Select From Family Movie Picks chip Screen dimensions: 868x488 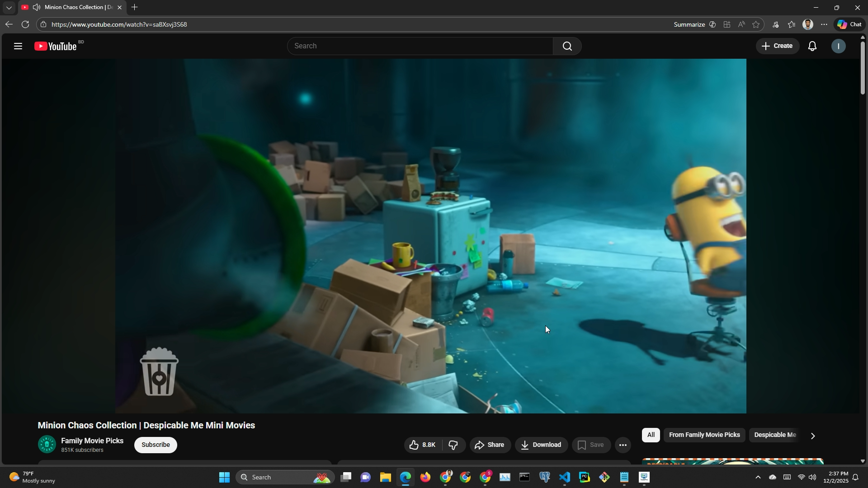click(704, 435)
